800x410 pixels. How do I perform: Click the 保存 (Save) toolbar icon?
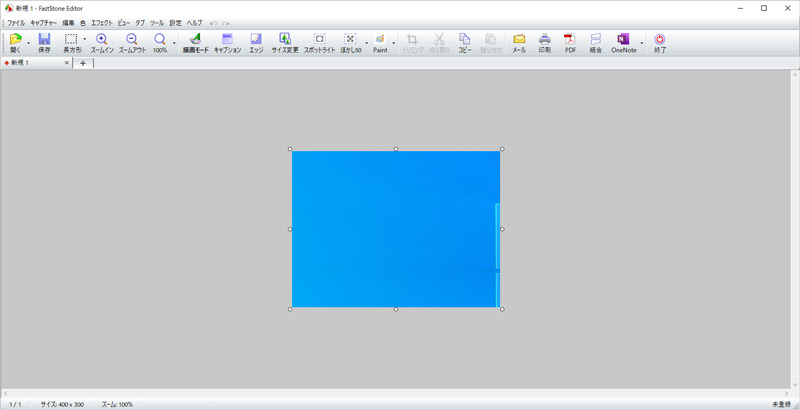(x=44, y=42)
